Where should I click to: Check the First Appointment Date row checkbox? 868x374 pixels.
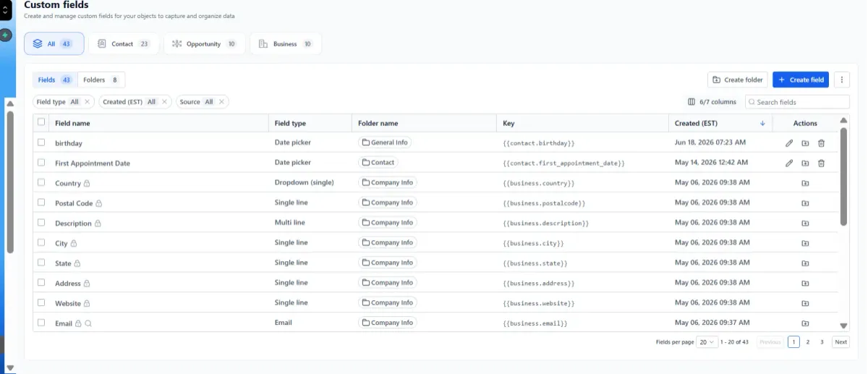[41, 163]
